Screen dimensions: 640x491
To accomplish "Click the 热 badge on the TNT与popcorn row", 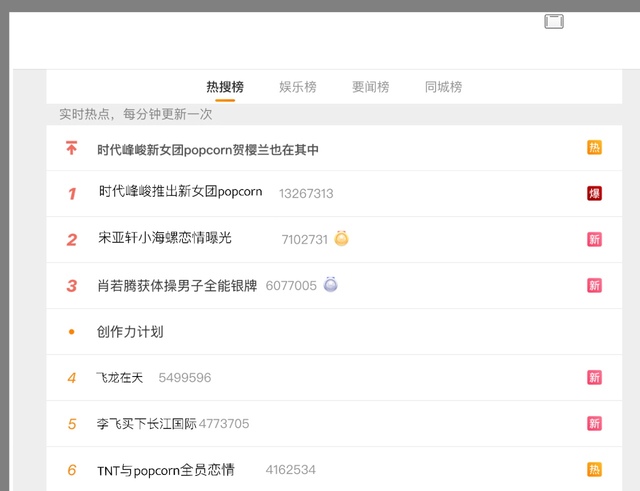I will (594, 469).
